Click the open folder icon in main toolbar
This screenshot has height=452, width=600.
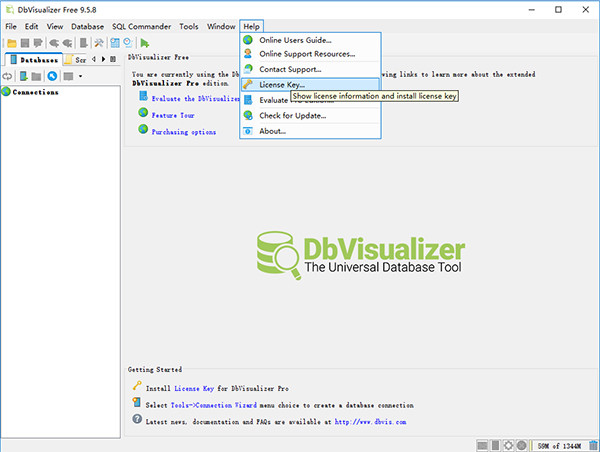pyautogui.click(x=11, y=43)
